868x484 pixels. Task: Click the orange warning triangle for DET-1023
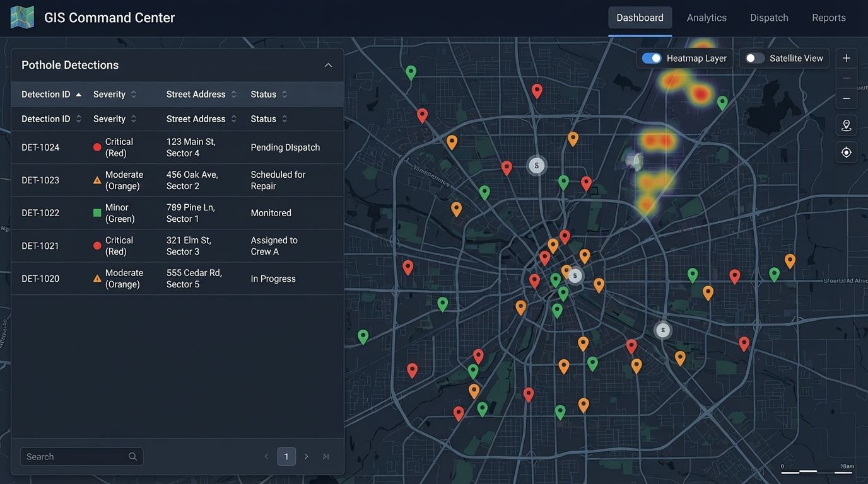click(x=97, y=179)
